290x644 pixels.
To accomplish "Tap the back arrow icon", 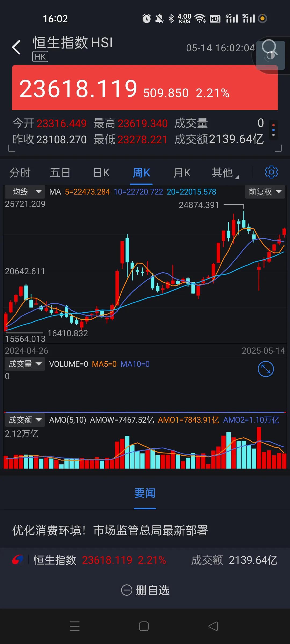I will 16,47.
